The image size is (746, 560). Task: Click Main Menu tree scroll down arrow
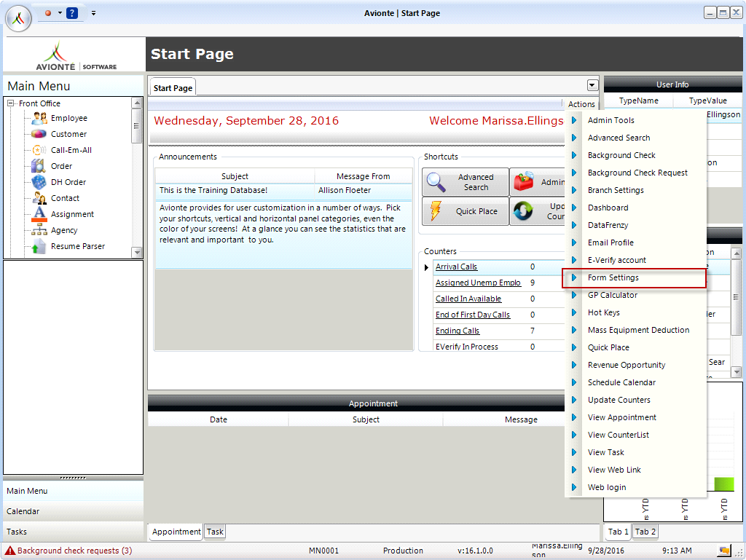tap(137, 253)
